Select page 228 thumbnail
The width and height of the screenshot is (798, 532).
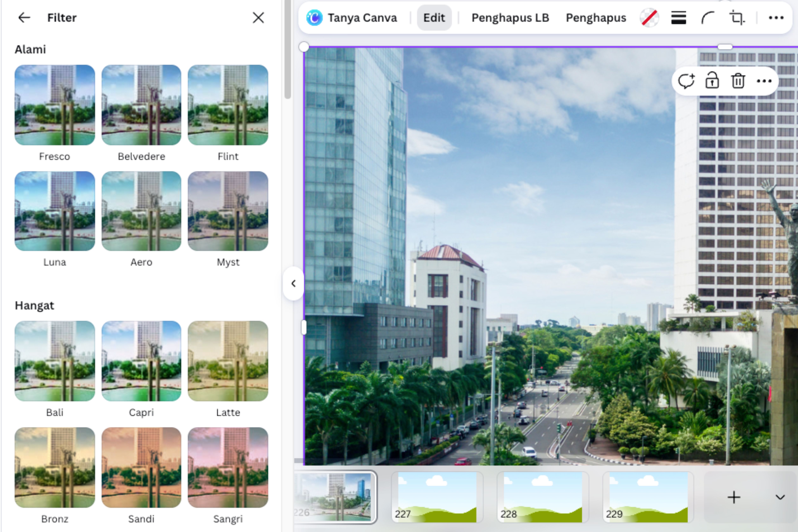tap(543, 497)
